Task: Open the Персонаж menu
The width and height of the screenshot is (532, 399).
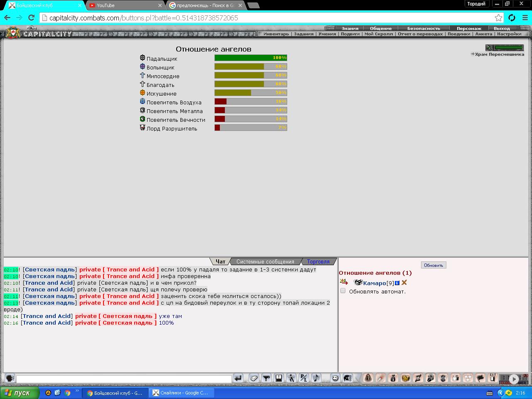Action: coord(469,28)
